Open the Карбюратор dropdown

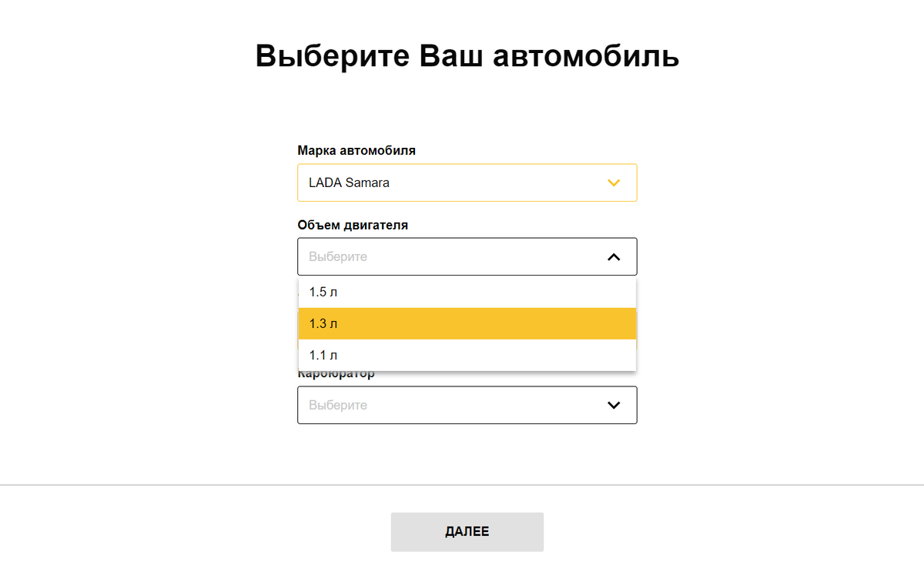pyautogui.click(x=467, y=405)
